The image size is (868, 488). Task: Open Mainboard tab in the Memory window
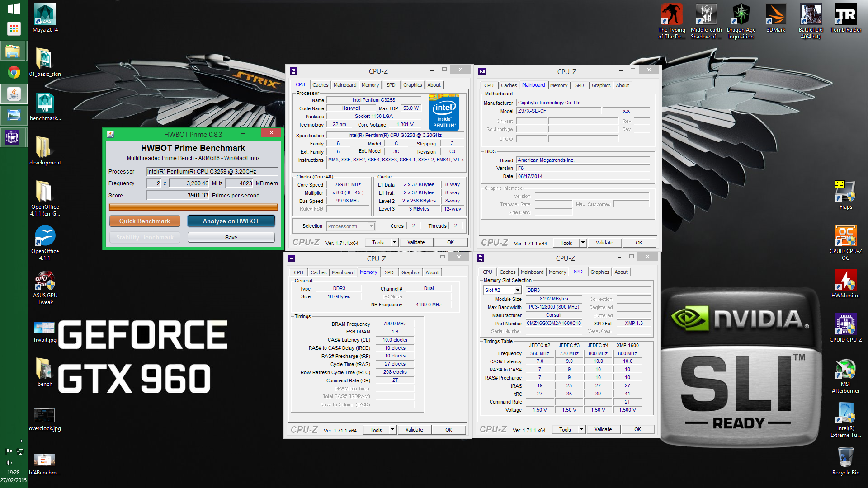point(343,272)
